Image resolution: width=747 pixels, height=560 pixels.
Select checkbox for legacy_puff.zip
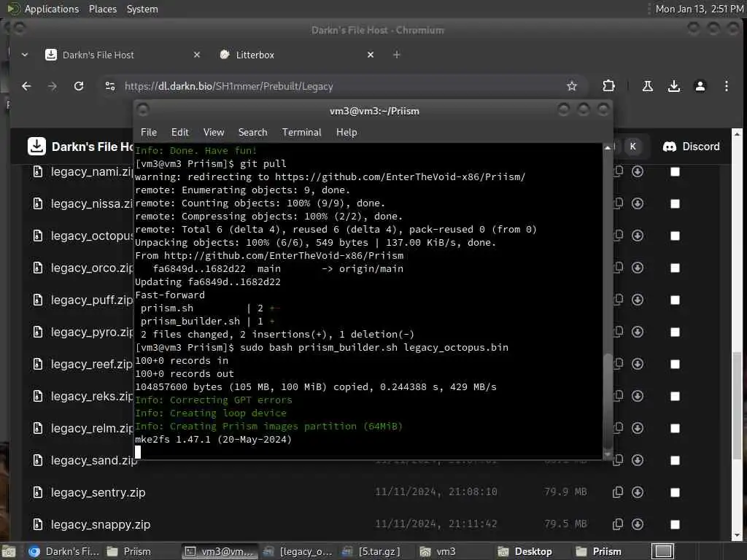click(675, 300)
